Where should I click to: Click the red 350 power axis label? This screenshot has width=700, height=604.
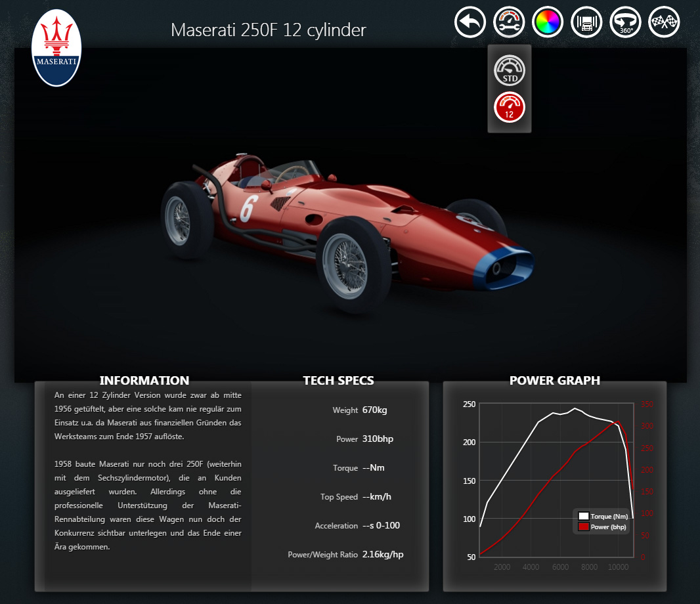coord(647,404)
